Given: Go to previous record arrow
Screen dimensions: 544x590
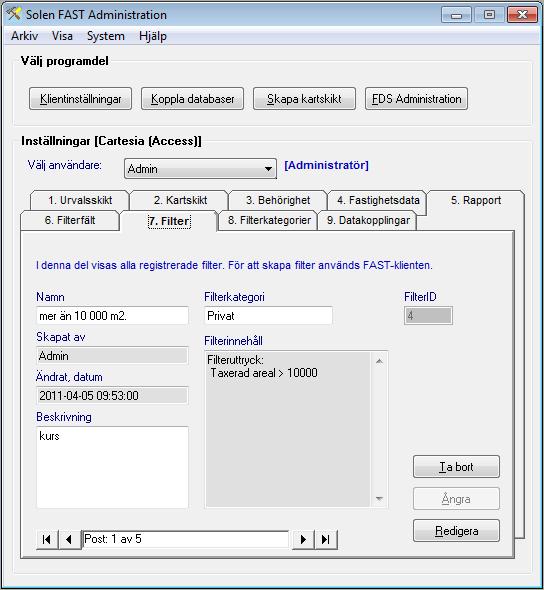Looking at the screenshot, I should pyautogui.click(x=70, y=540).
